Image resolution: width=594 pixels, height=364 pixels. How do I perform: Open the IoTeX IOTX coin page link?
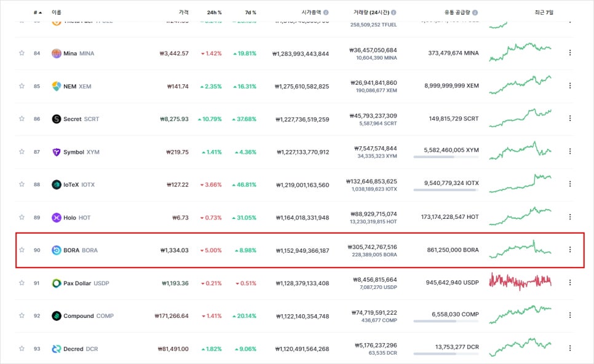click(x=79, y=185)
